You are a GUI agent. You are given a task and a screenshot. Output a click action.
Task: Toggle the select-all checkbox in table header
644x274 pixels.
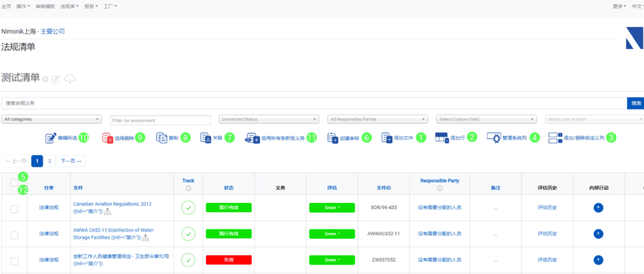point(14,183)
